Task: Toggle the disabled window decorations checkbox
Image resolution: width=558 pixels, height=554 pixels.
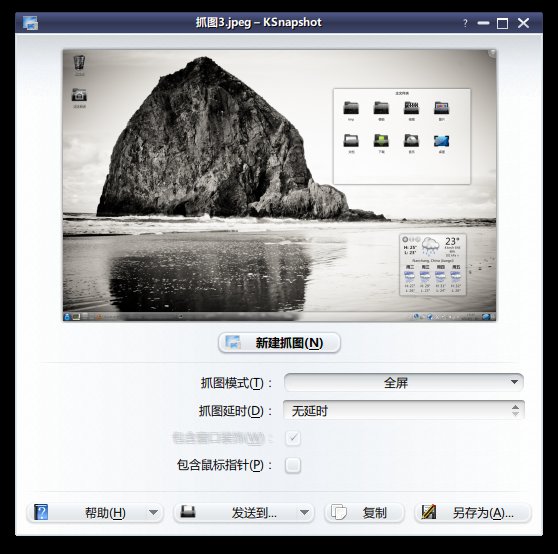Action: pos(293,438)
